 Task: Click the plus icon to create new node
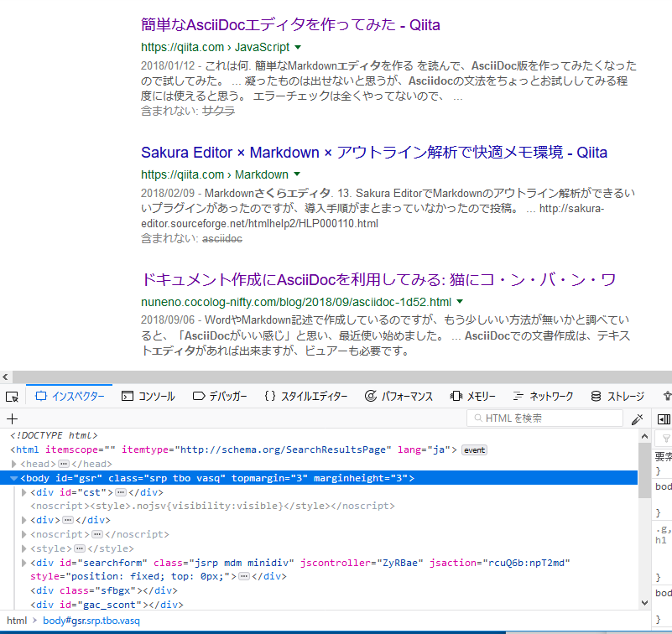[12, 418]
